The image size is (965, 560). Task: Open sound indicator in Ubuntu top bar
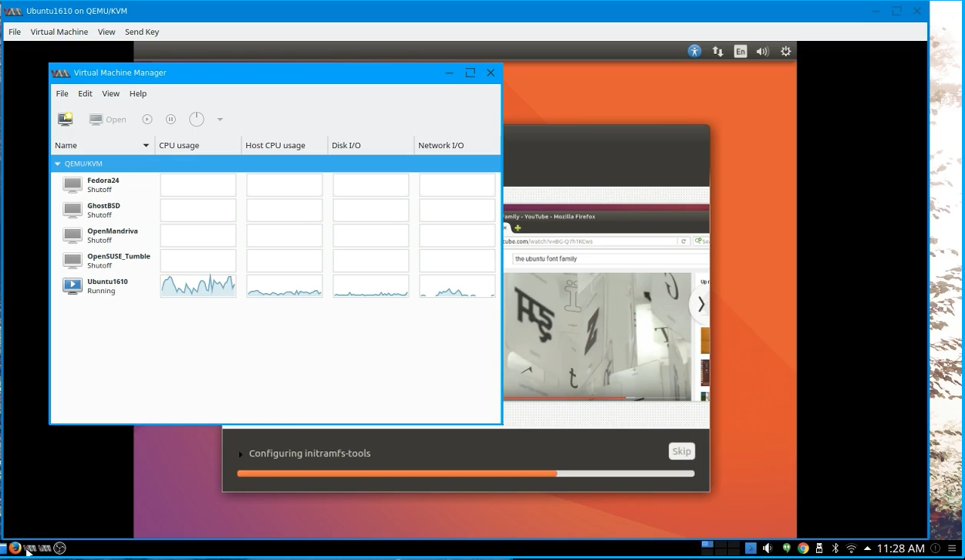click(763, 51)
